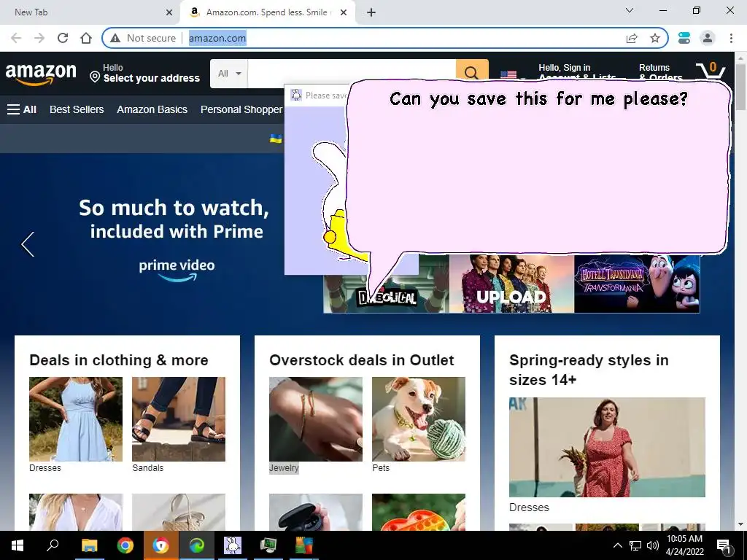Click the Amazon search magnifier button
Screen dimensions: 747x560
(x=472, y=72)
